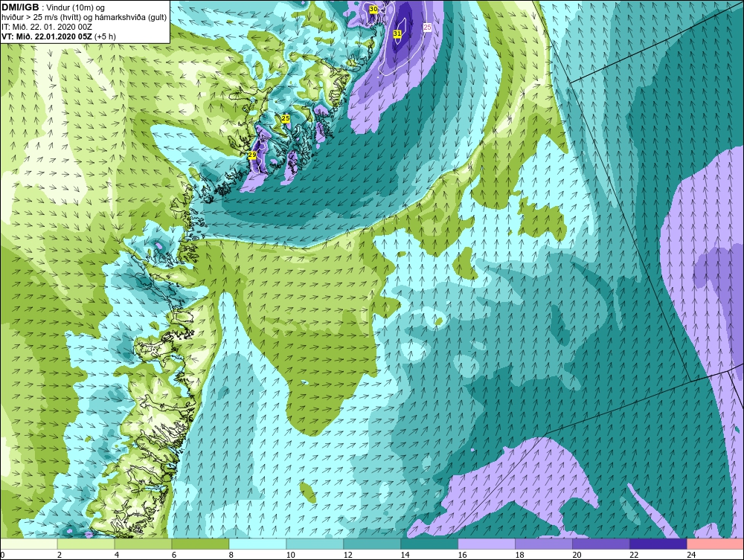Click the 12–14 m/s teal legend swatch
Screen dimensions: 744x560
[x=372, y=544]
